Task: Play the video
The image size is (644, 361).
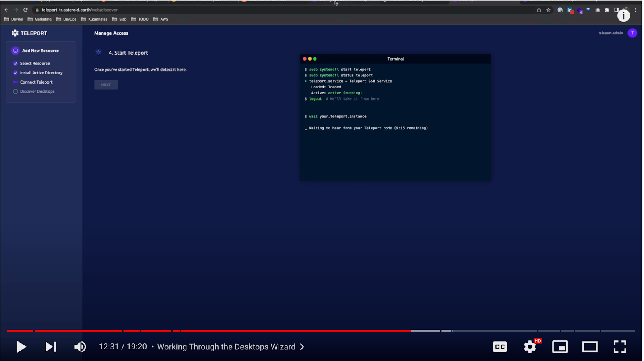Action: [x=21, y=347]
